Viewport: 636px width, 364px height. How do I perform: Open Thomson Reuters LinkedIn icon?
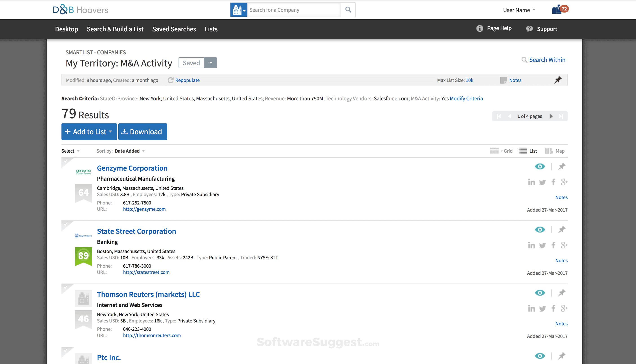pyautogui.click(x=531, y=308)
